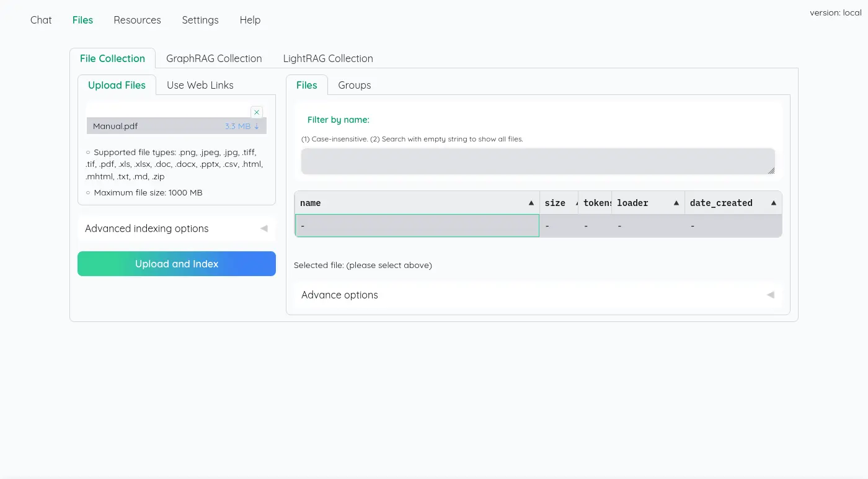The height and width of the screenshot is (479, 868).
Task: Select the first row's name cell
Action: 417,226
